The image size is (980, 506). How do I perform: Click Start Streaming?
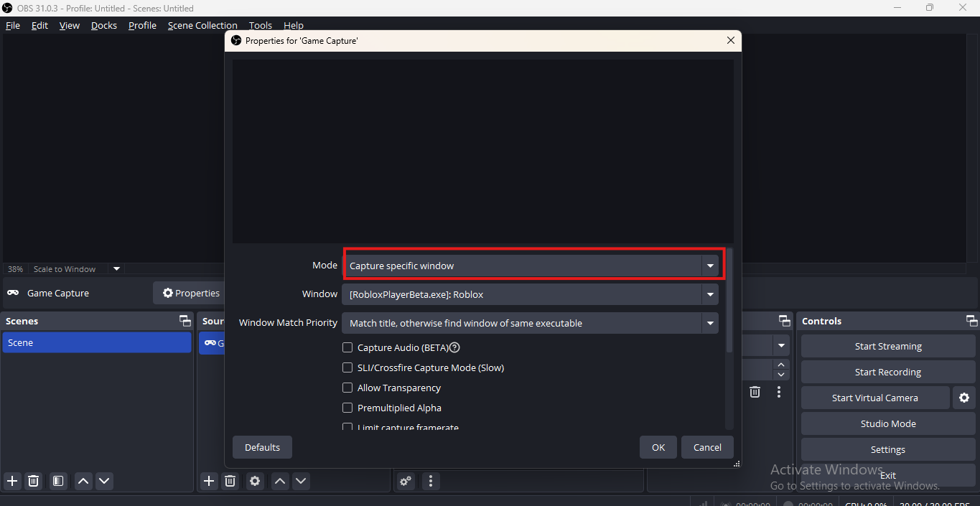(888, 346)
